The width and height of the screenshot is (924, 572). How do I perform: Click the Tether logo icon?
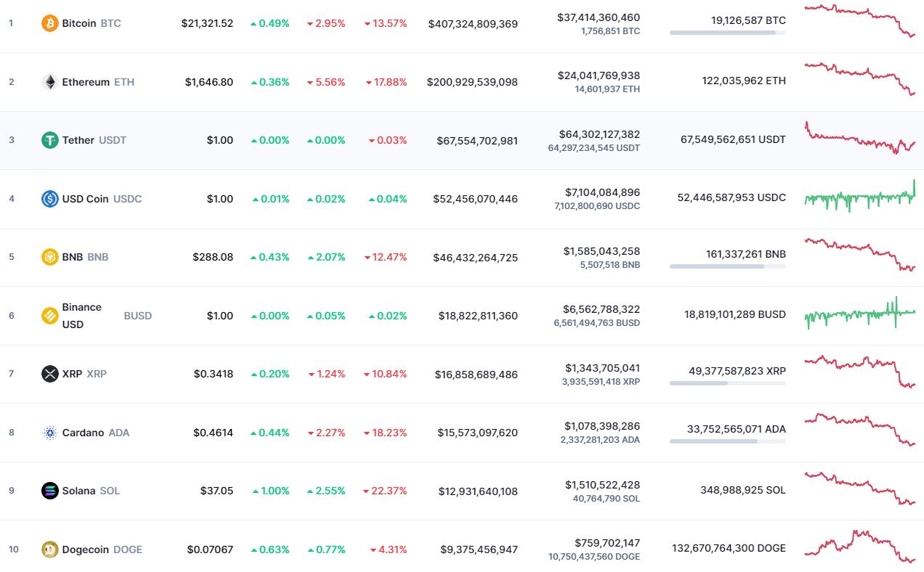[x=50, y=140]
